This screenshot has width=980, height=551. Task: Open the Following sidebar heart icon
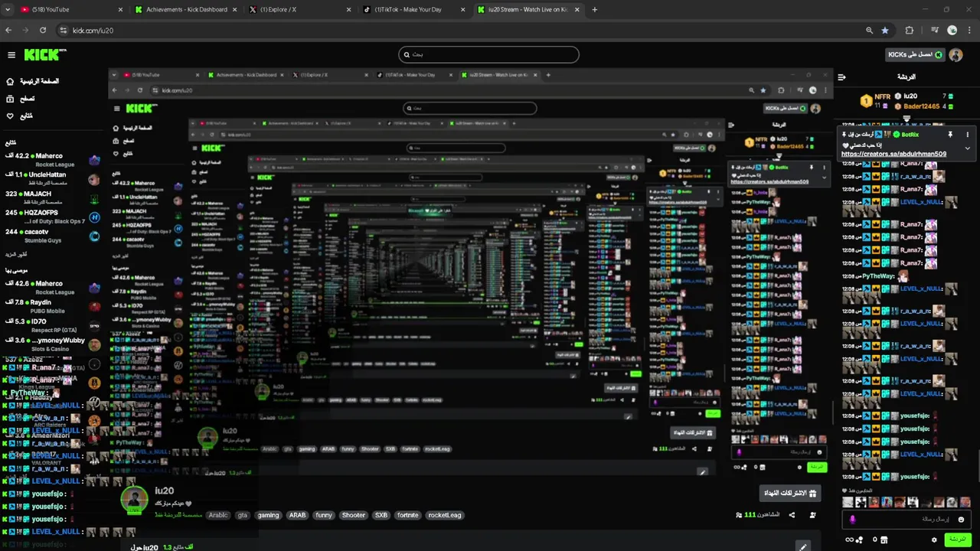(x=10, y=116)
